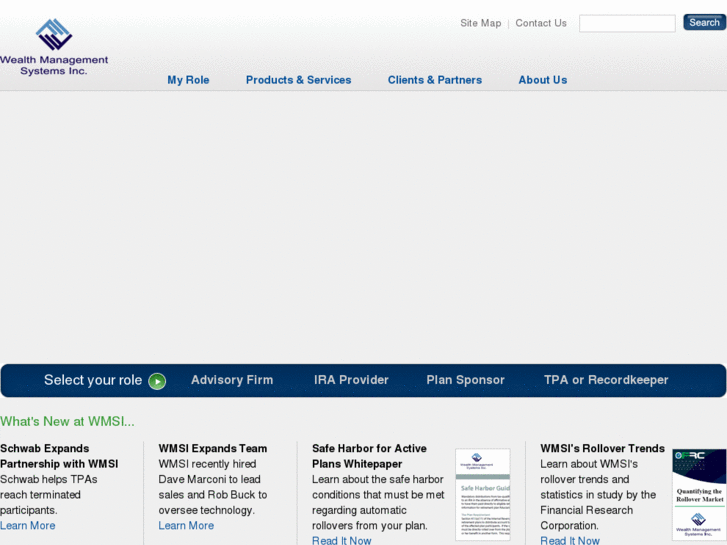Click the Schwab Expands Partnership with WMSI headline
This screenshot has width=727, height=545.
(x=59, y=456)
